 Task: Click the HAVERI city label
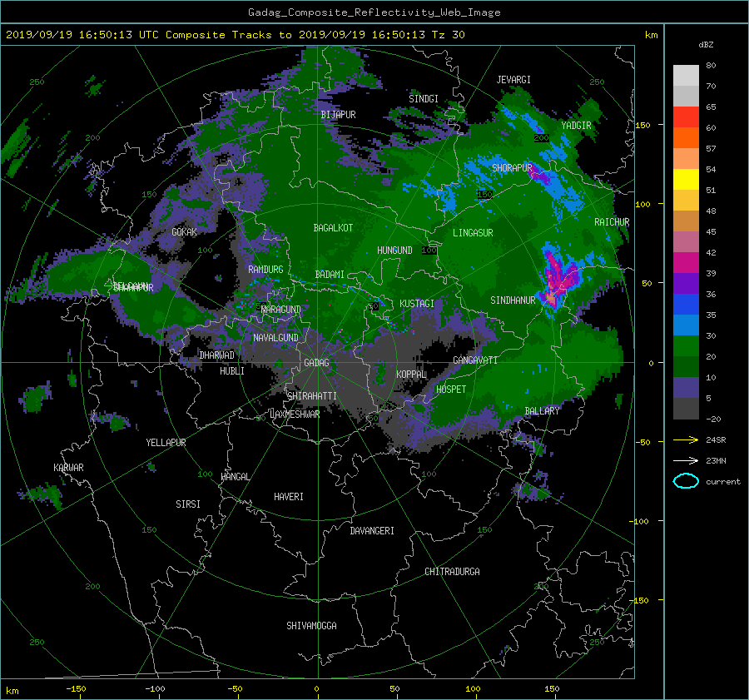tap(289, 497)
